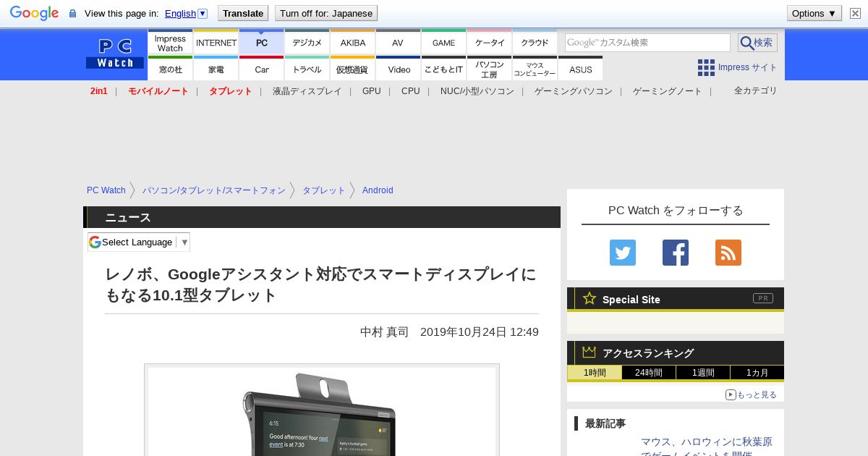
Task: Click the NUC/小型パソコン category link
Action: tap(477, 91)
